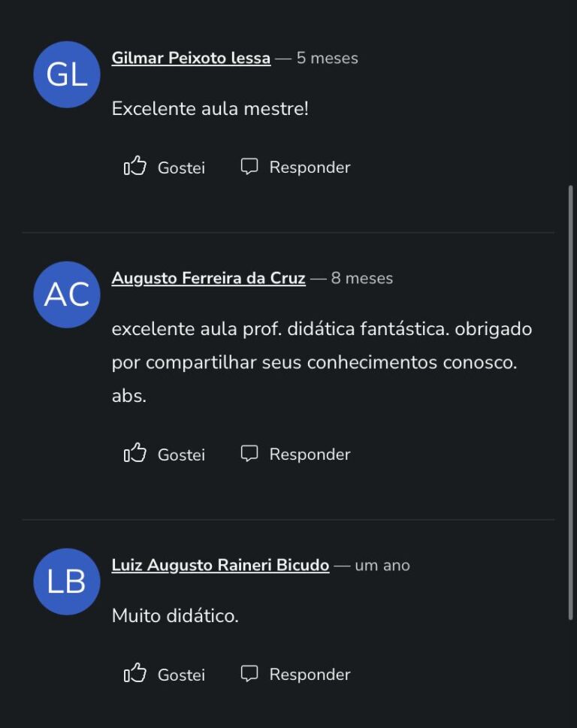
Task: Click the LB avatar circle
Action: 67,581
